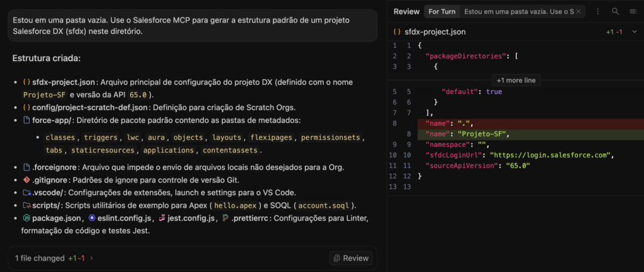644x272 pixels.
Task: Click the Review button in chat footer
Action: [x=351, y=258]
